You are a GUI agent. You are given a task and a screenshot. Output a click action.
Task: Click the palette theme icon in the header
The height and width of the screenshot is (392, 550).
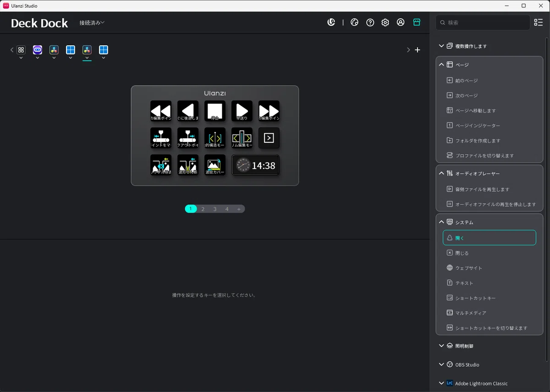(354, 22)
